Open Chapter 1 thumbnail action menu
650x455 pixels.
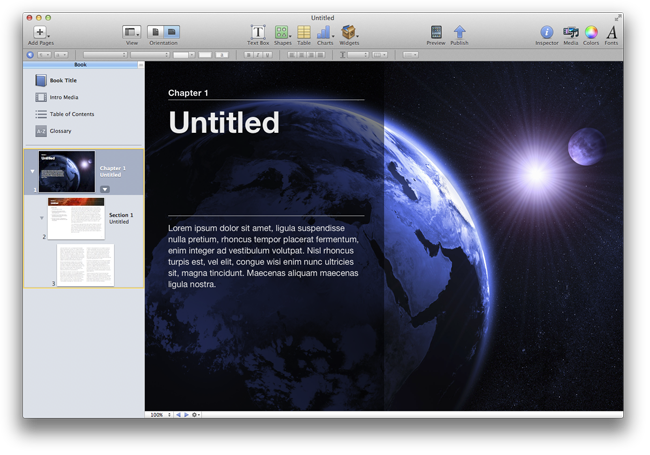coord(105,189)
